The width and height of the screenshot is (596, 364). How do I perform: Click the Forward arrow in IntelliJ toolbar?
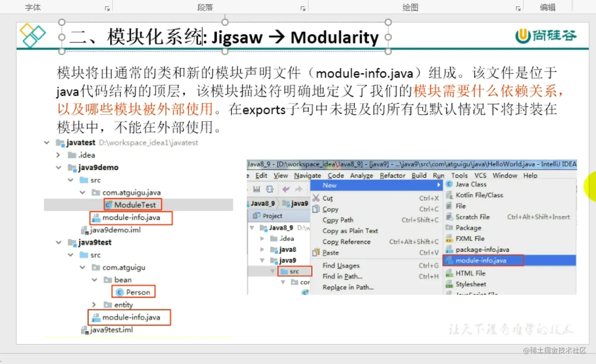coord(299,189)
